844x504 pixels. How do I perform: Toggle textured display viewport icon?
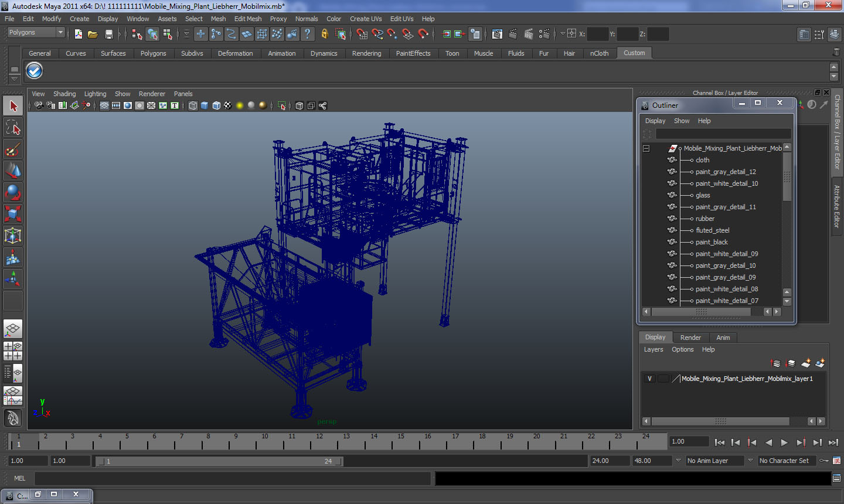[x=228, y=105]
